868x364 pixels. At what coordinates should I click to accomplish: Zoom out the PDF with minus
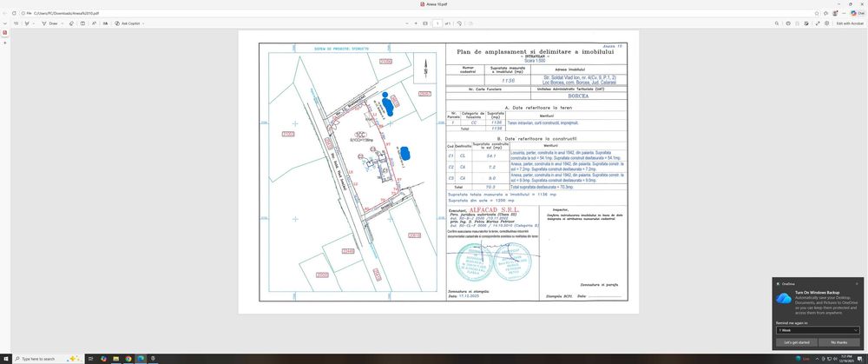(407, 23)
